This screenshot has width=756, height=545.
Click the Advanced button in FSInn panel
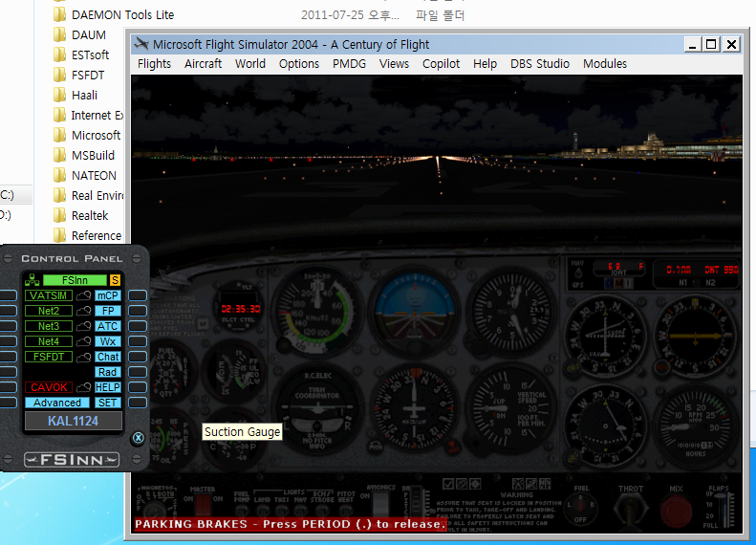pyautogui.click(x=57, y=403)
